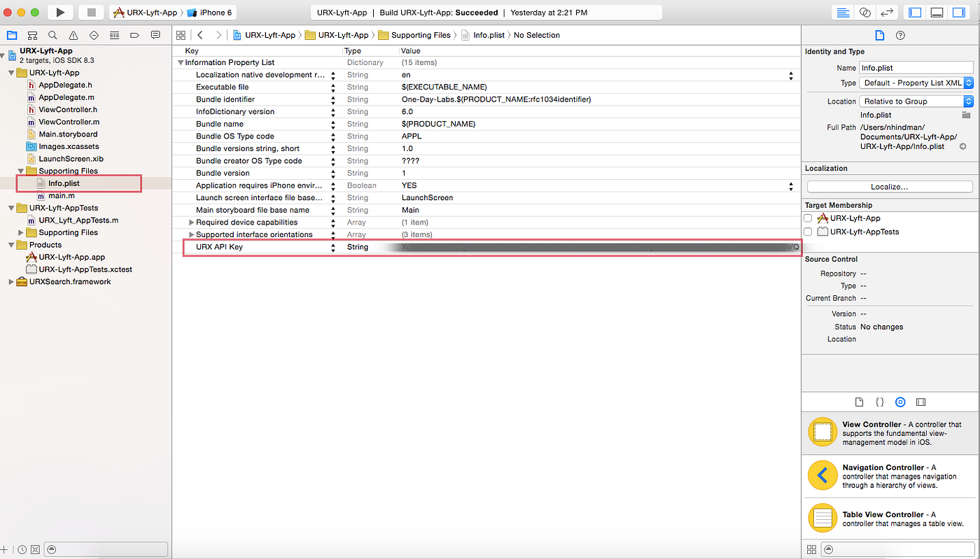This screenshot has height=559, width=980.
Task: Go back in editor history
Action: pyautogui.click(x=200, y=35)
